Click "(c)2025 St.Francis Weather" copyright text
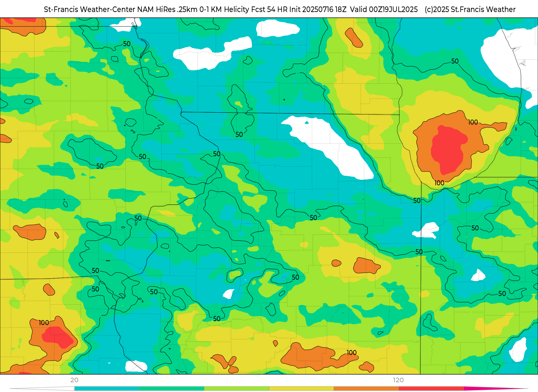The image size is (538, 392). [470, 10]
